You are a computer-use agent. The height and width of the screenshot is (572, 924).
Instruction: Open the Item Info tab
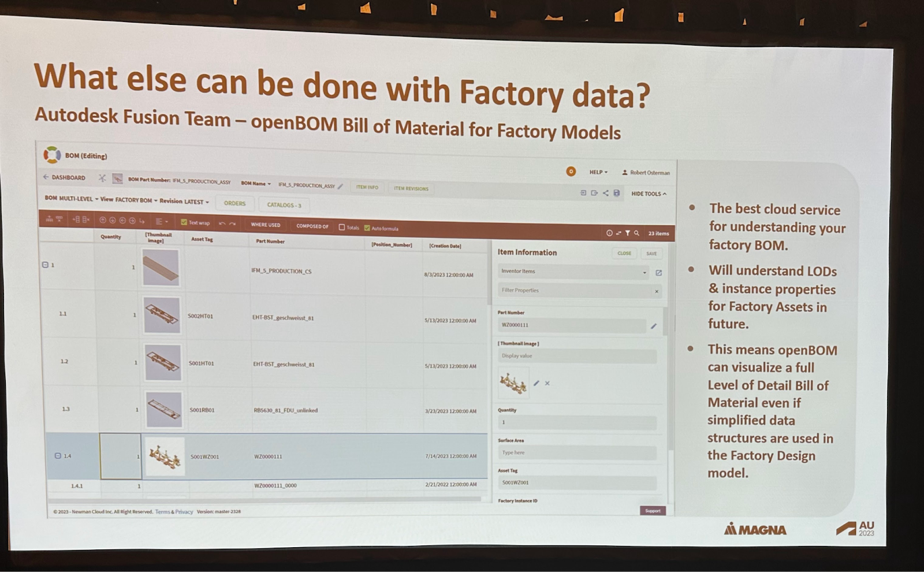click(x=367, y=187)
